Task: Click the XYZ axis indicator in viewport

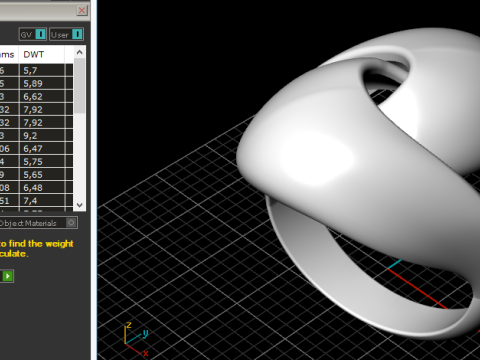Action: pyautogui.click(x=136, y=339)
